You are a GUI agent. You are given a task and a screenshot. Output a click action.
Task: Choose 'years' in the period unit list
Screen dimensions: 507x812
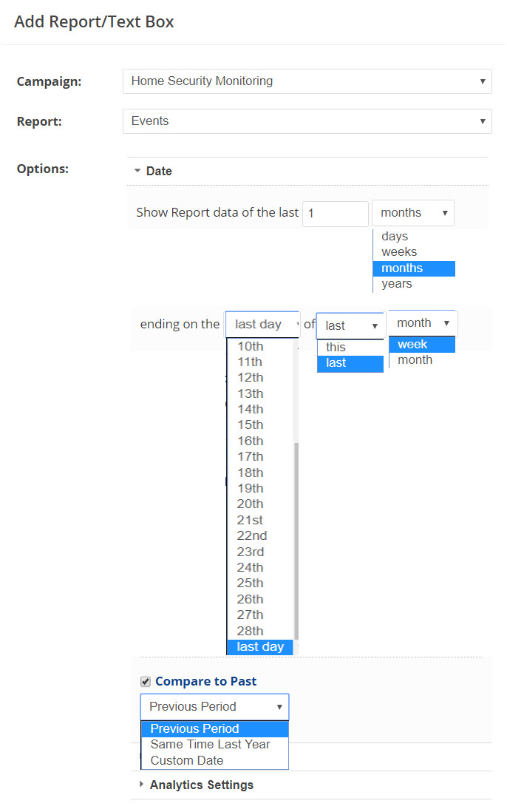pyautogui.click(x=397, y=284)
